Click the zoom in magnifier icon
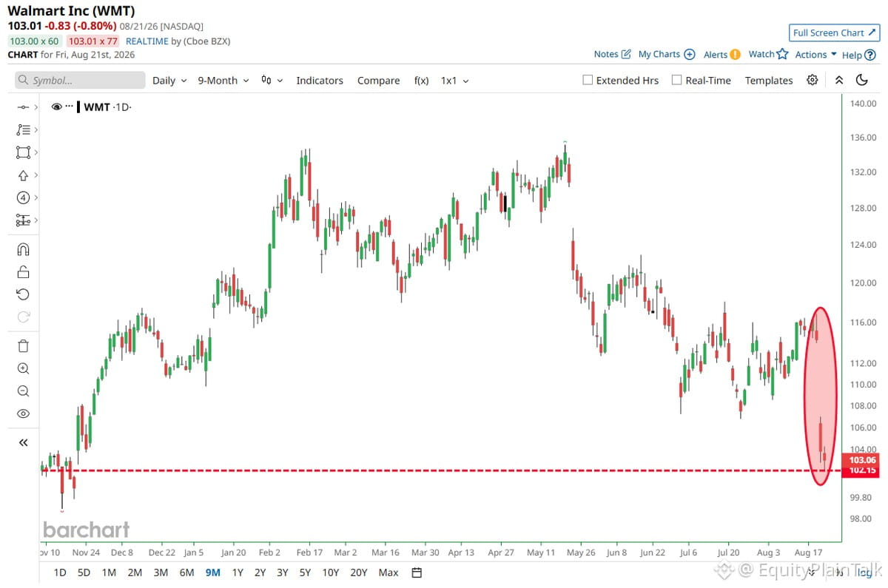 click(x=23, y=368)
